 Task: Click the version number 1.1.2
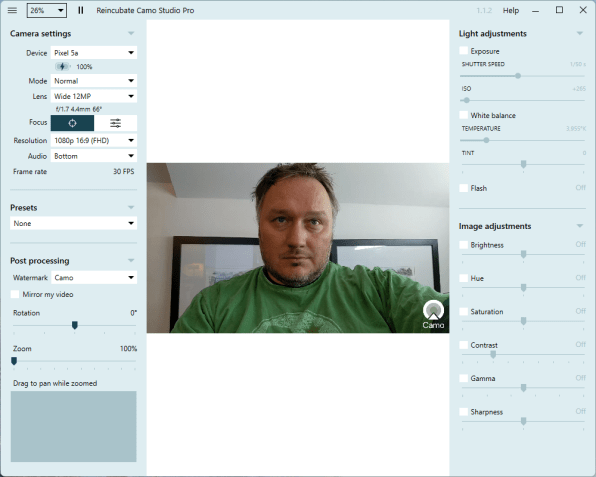point(484,11)
